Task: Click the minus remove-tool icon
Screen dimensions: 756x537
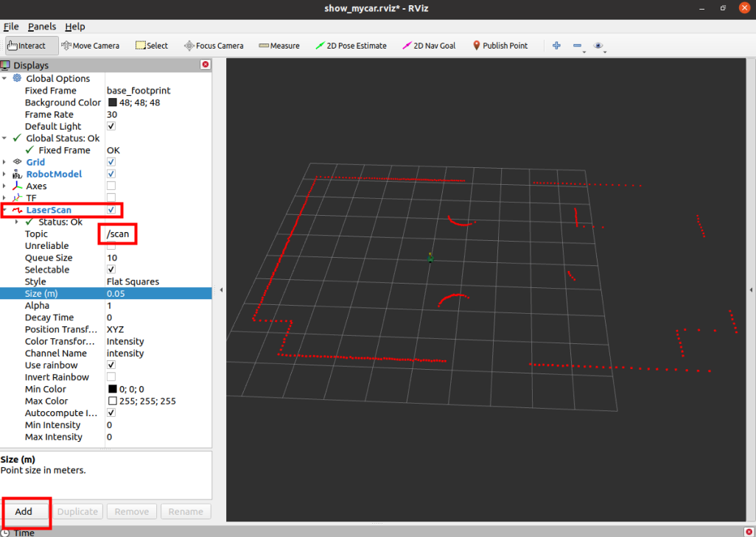Action: click(x=577, y=46)
